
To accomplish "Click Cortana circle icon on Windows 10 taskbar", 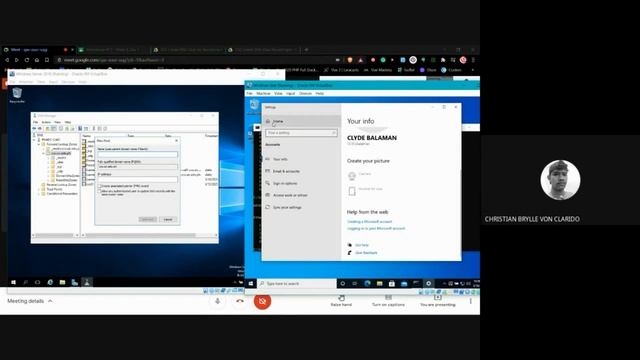I will tap(342, 283).
